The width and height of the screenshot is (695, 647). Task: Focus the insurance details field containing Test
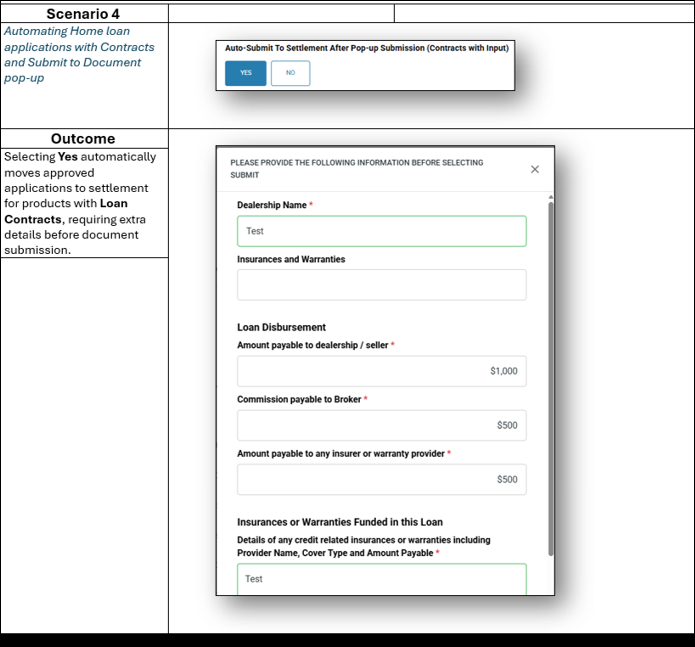click(381, 579)
